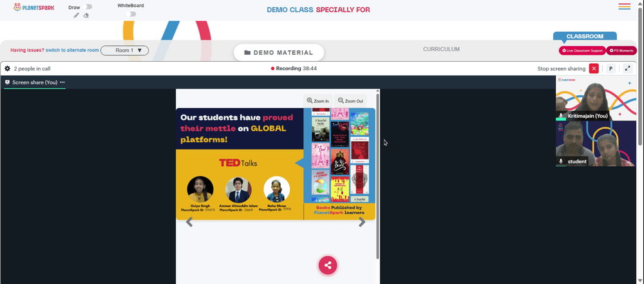Open Live Classroom Support
The image size is (644, 284).
click(582, 50)
